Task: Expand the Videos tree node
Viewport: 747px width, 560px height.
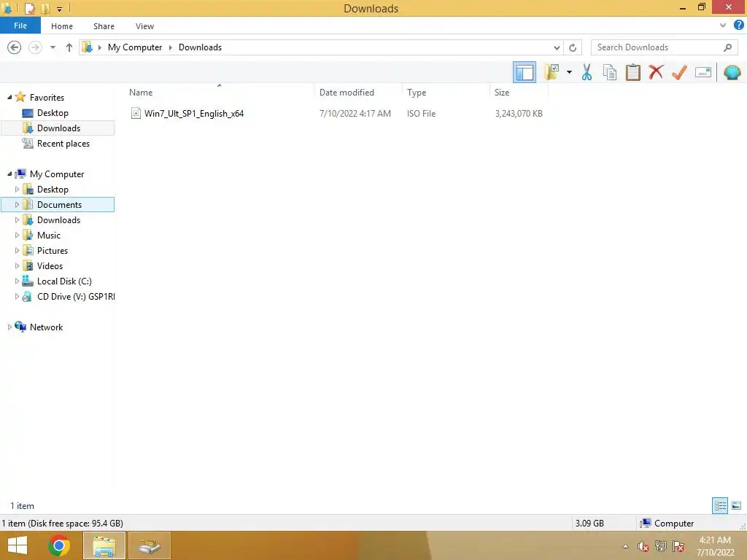Action: pyautogui.click(x=18, y=265)
